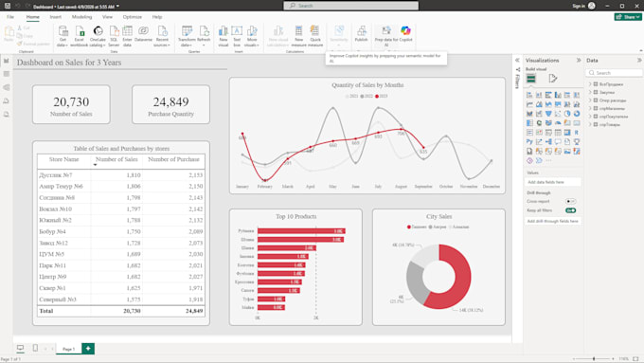Select the R script visual icon
This screenshot has width=644, height=363.
pyautogui.click(x=577, y=133)
